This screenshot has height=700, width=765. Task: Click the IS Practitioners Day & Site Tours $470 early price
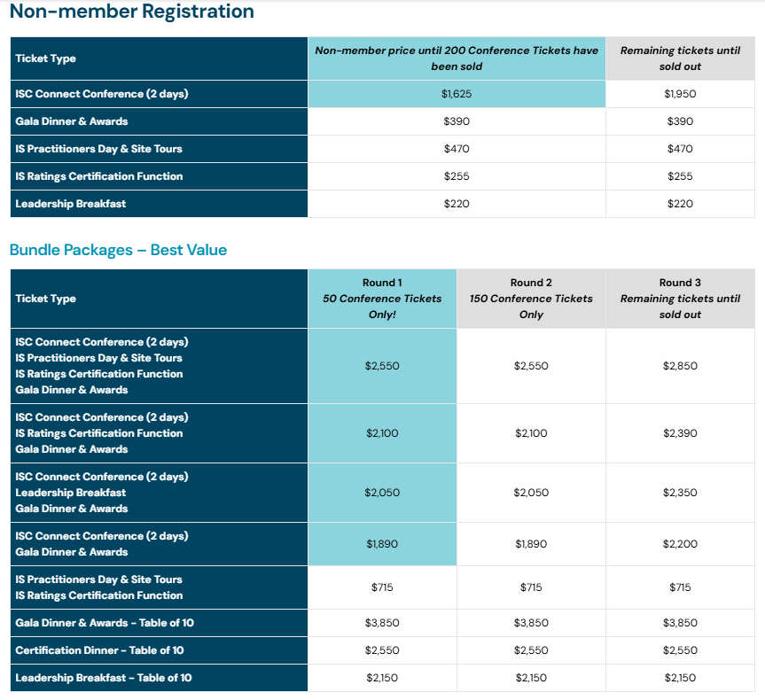point(457,149)
